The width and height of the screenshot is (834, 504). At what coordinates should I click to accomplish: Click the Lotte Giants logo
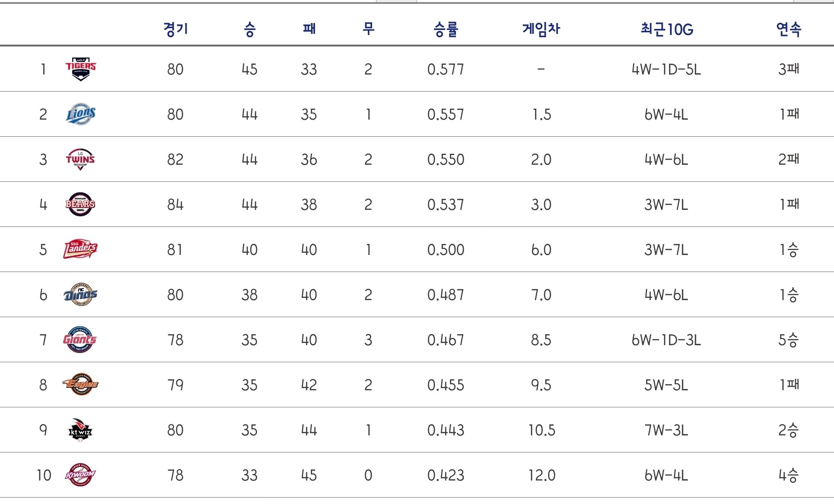[x=80, y=340]
